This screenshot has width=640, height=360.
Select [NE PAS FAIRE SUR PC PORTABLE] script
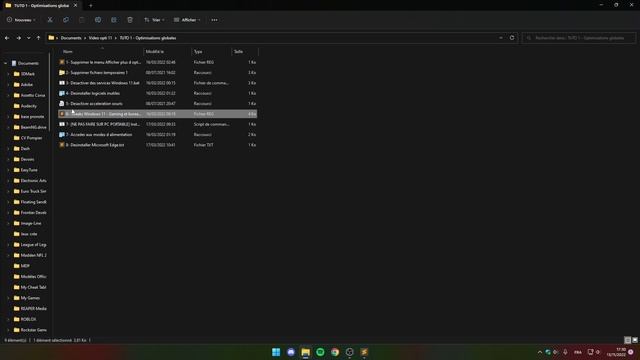tap(158, 124)
